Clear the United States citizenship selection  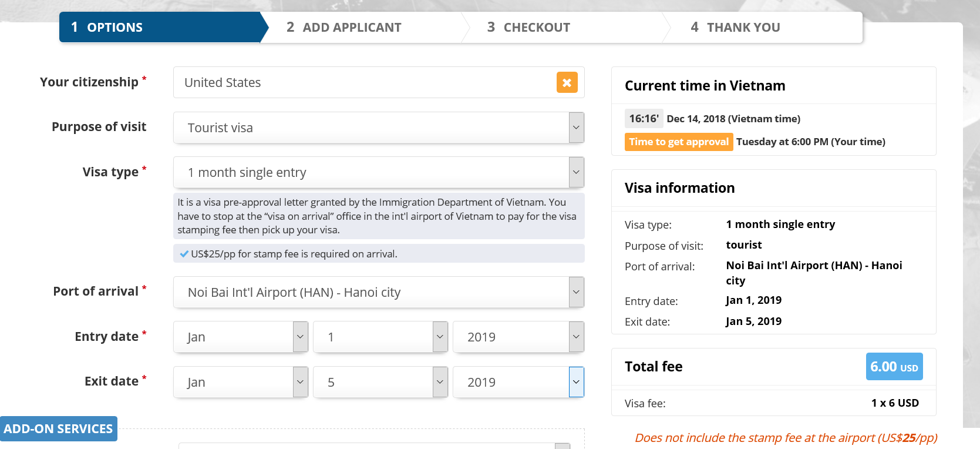[x=567, y=83]
